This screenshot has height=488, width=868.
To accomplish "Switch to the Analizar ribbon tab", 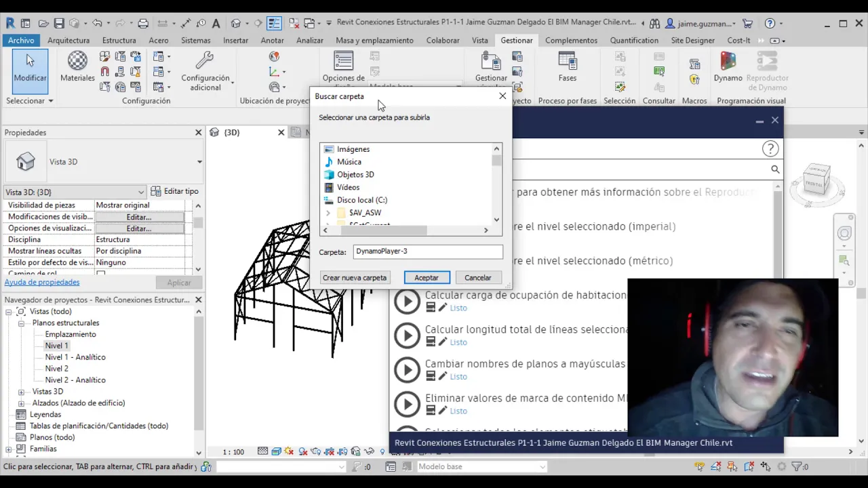I will pos(310,40).
